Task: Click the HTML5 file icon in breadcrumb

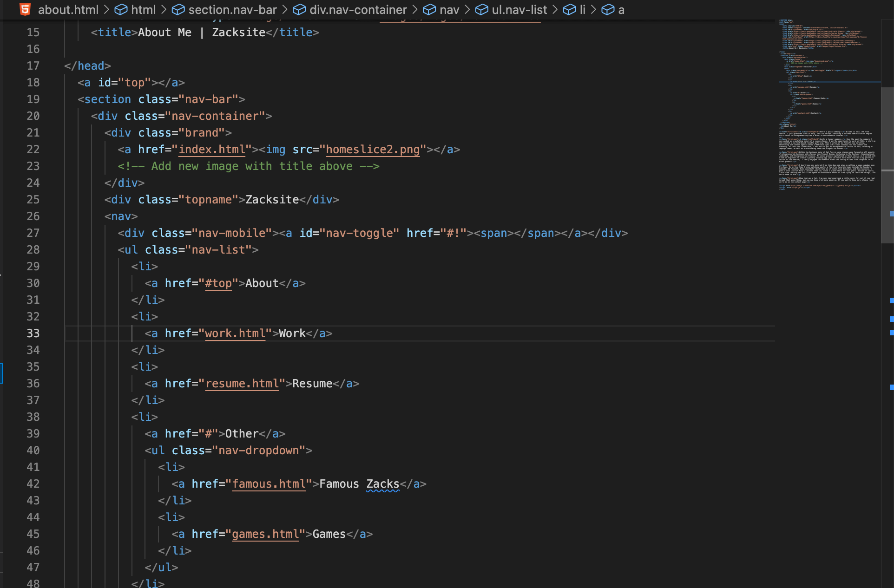Action: [25, 9]
